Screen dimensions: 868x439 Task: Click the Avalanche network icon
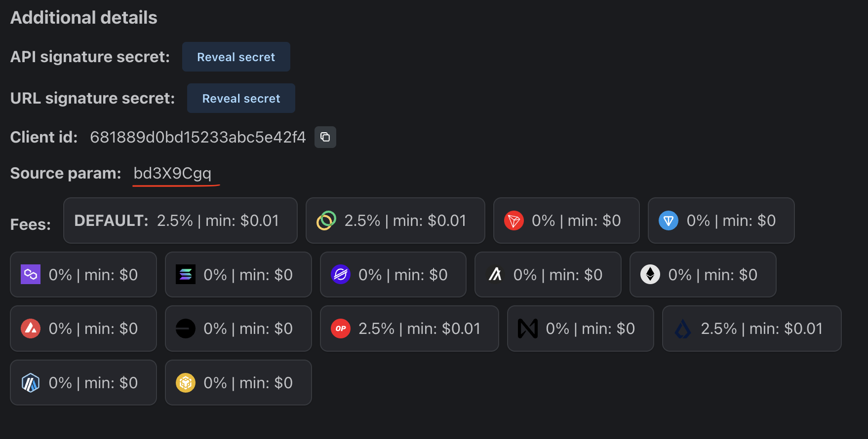pos(31,329)
